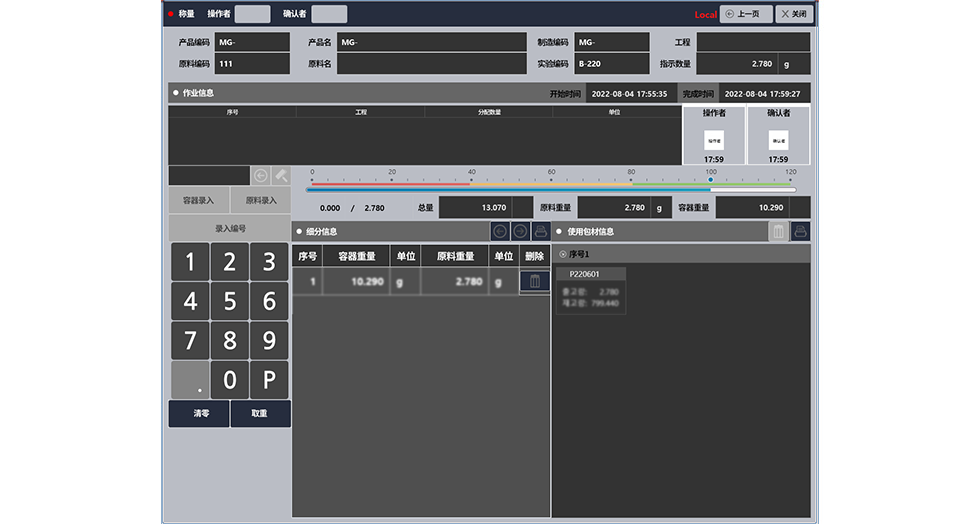980x524 pixels.
Task: Switch to 原料录入 tab
Action: (x=260, y=201)
